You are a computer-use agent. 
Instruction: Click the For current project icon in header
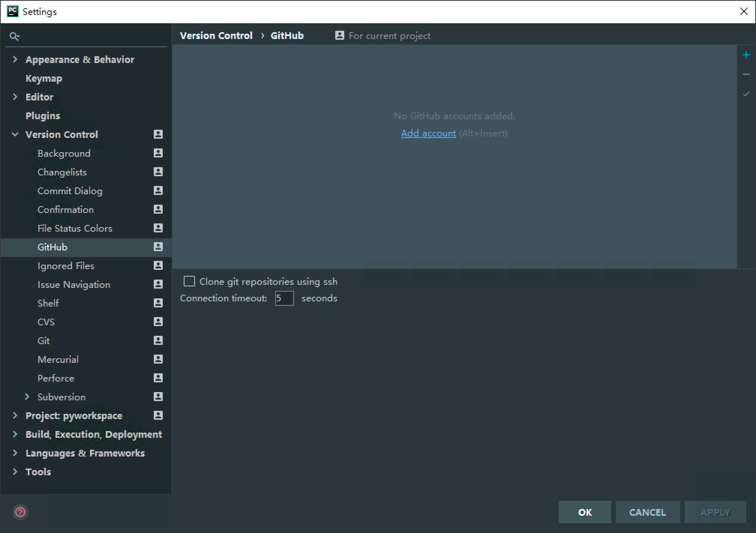click(x=339, y=36)
